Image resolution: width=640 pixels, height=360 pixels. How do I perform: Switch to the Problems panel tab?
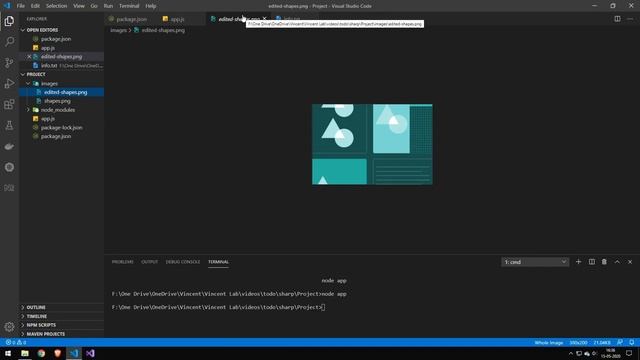(122, 262)
